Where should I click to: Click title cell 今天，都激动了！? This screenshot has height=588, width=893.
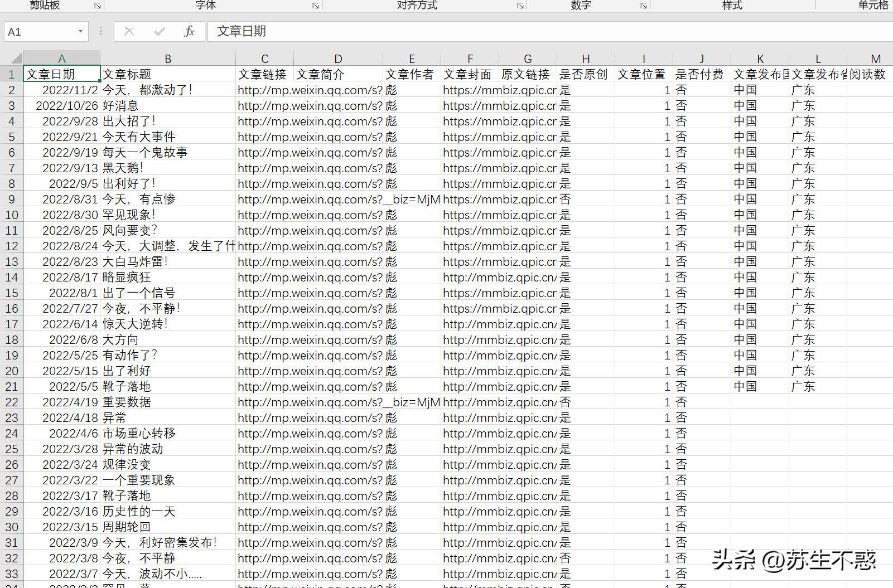[x=168, y=90]
